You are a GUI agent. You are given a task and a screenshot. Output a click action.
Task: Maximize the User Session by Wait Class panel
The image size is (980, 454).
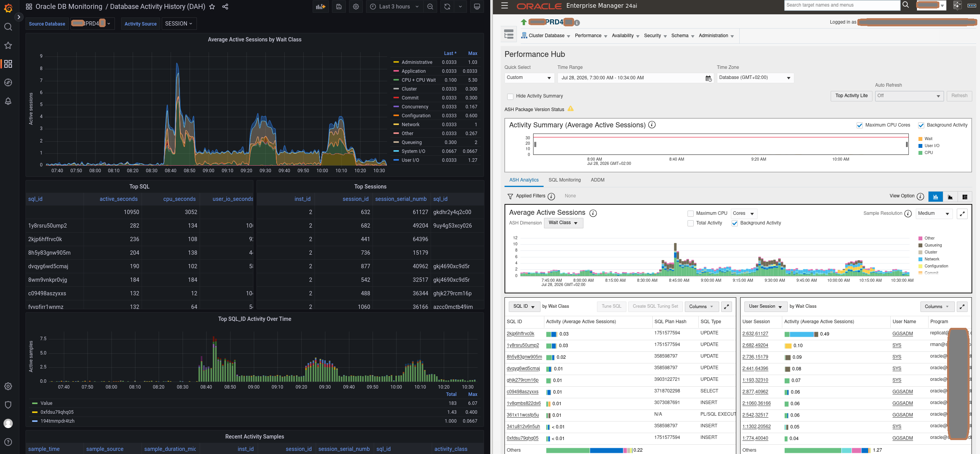pos(962,307)
